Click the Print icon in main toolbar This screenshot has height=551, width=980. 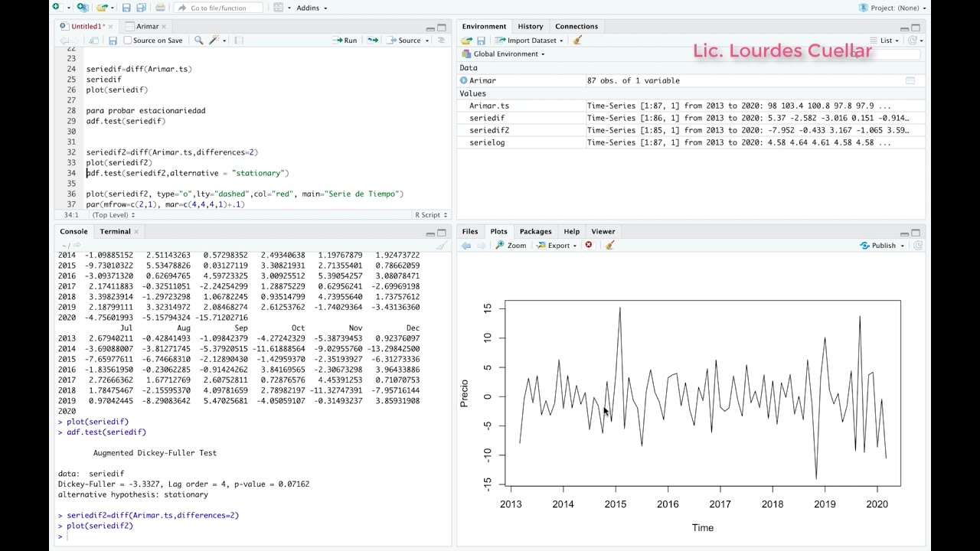click(160, 8)
